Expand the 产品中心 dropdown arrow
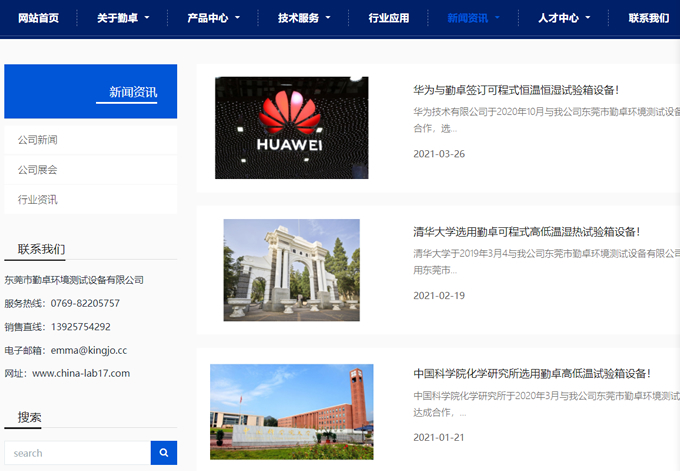 [x=237, y=18]
